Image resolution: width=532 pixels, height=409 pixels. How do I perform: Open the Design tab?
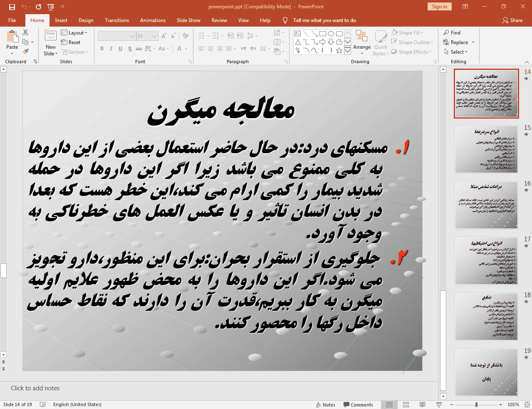click(86, 20)
